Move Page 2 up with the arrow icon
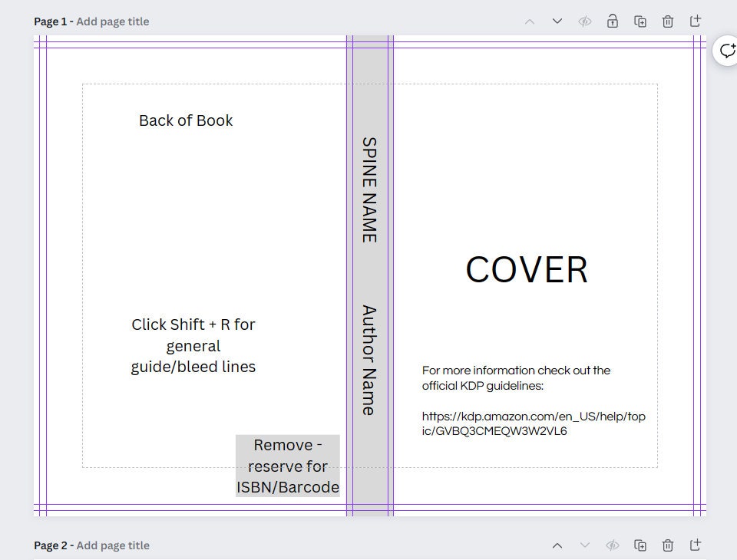 click(557, 545)
